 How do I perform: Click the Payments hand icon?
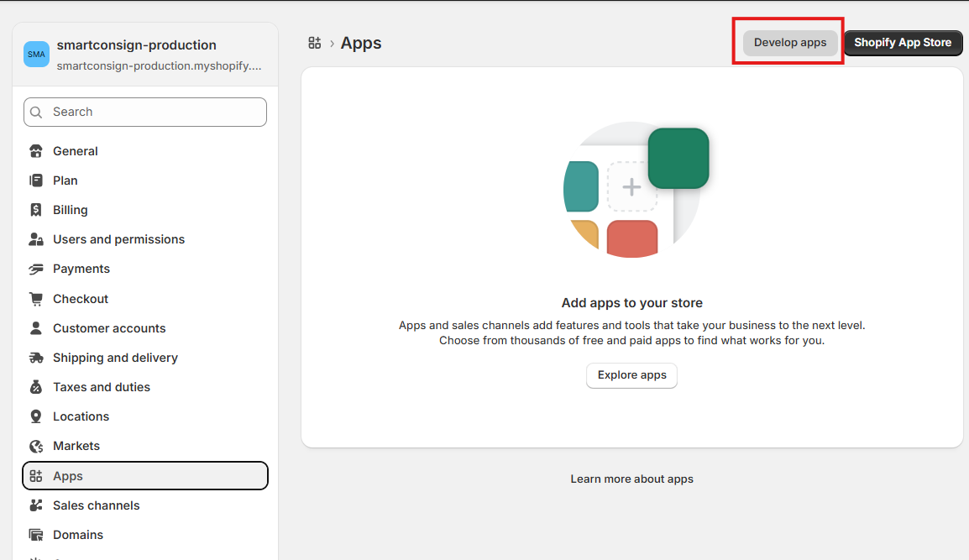pyautogui.click(x=36, y=269)
